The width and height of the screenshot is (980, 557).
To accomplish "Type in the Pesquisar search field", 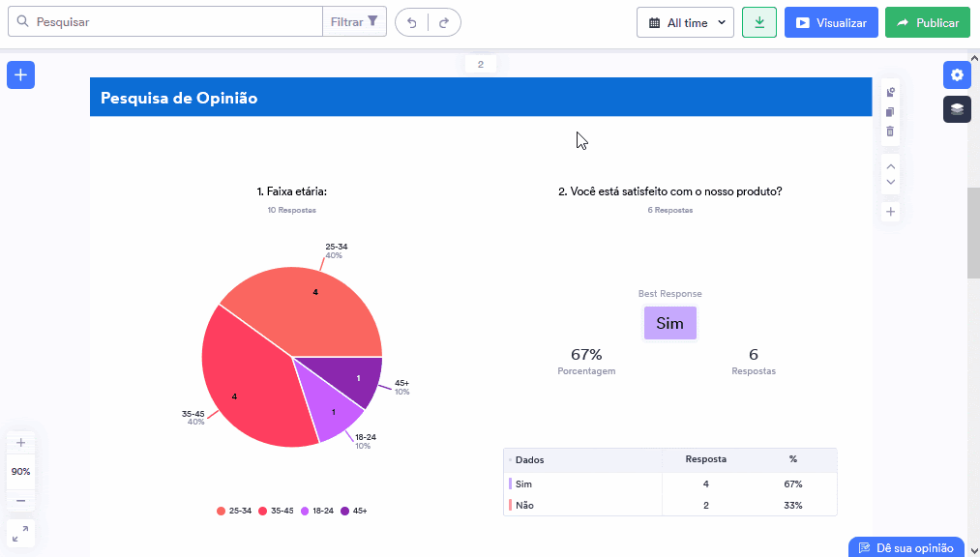I will (174, 21).
